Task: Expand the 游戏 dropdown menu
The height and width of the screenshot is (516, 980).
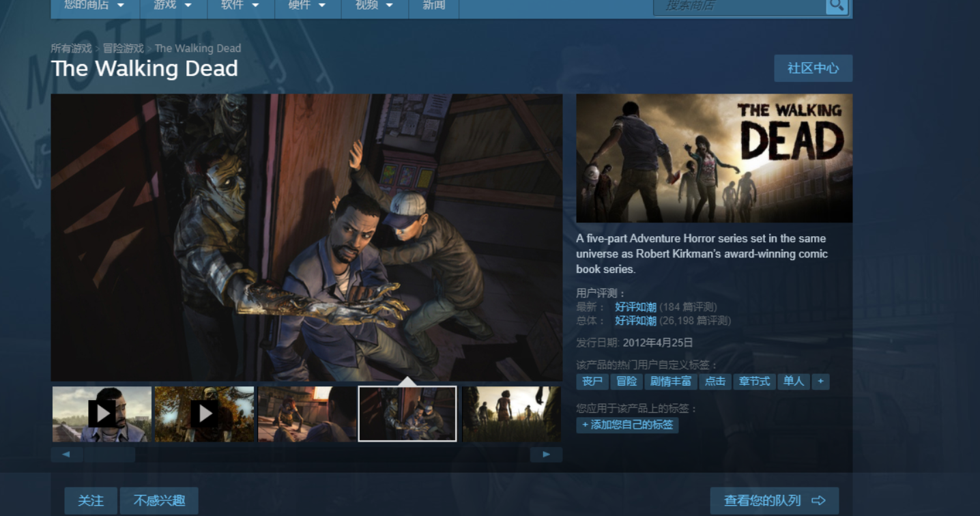Action: coord(173,5)
